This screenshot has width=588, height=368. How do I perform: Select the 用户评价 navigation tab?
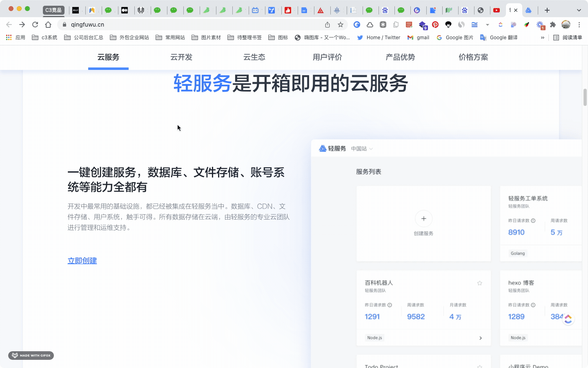327,57
